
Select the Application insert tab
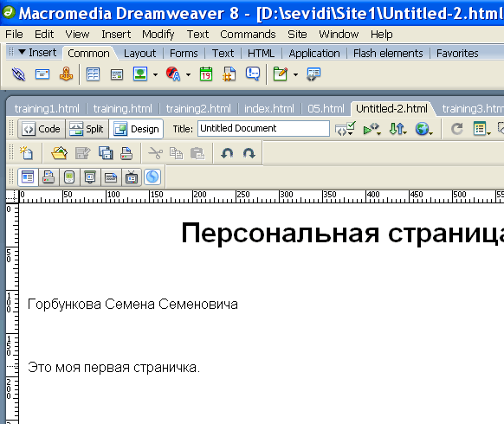314,54
